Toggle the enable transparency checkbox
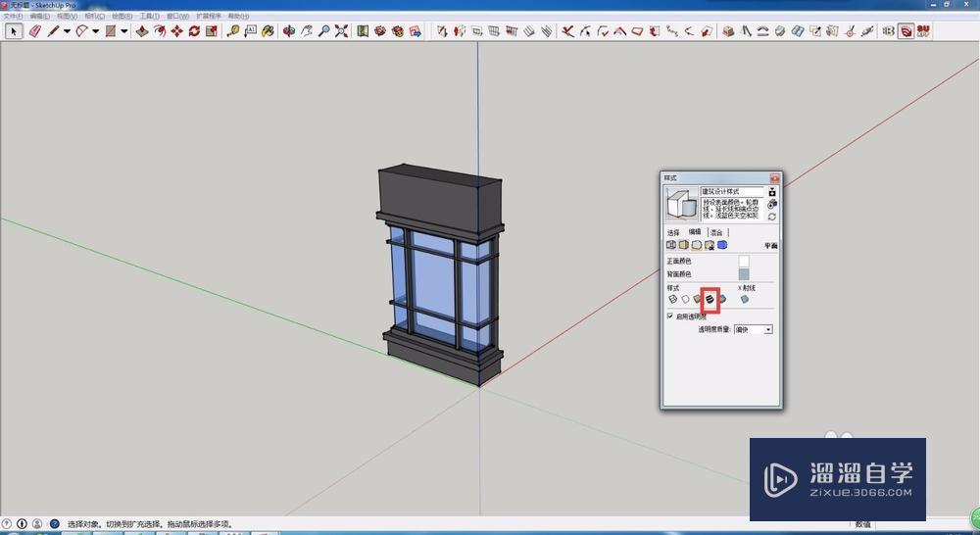This screenshot has height=535, width=980. [x=670, y=316]
